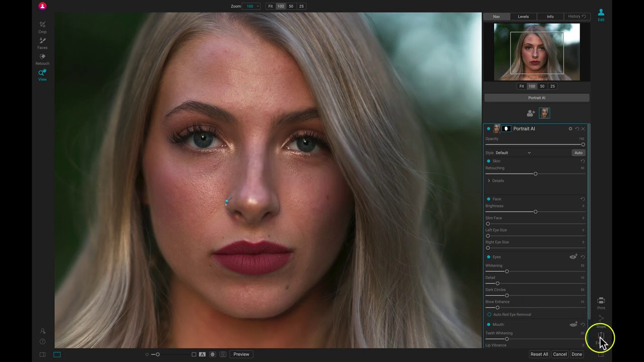Select the Retouch tool
The width and height of the screenshot is (644, 362).
[x=42, y=59]
